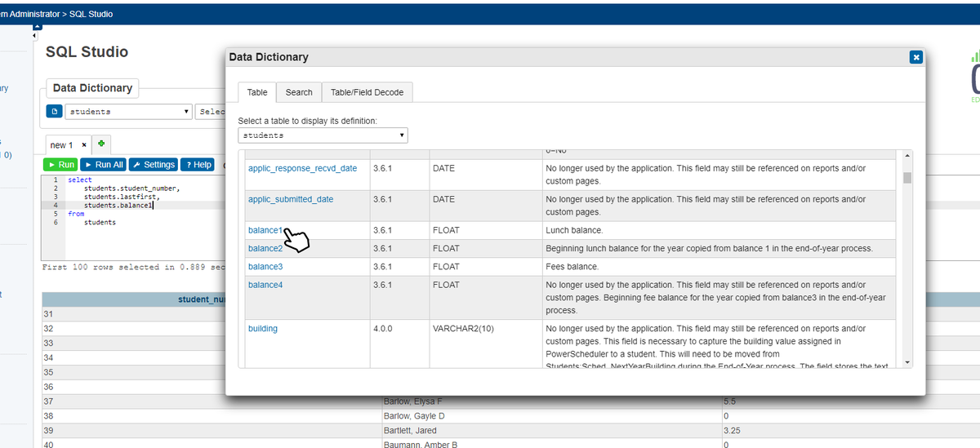Open SQL Studio Settings
The height and width of the screenshot is (448, 980).
pos(154,164)
